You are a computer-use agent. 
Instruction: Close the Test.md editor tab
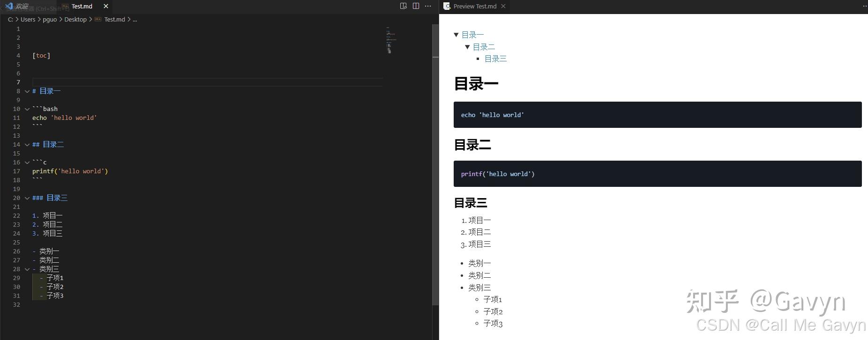click(x=106, y=6)
